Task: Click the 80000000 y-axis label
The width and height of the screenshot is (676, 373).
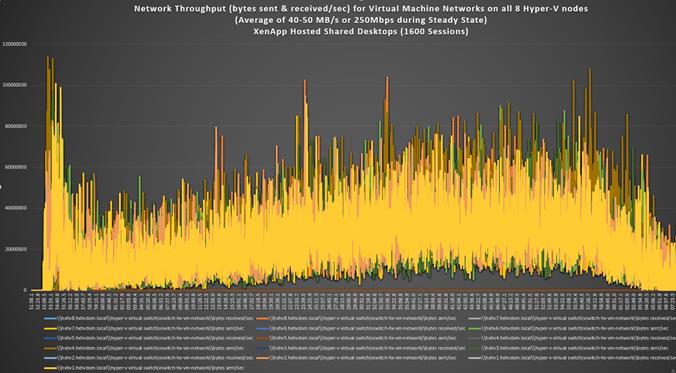Action: 16,126
